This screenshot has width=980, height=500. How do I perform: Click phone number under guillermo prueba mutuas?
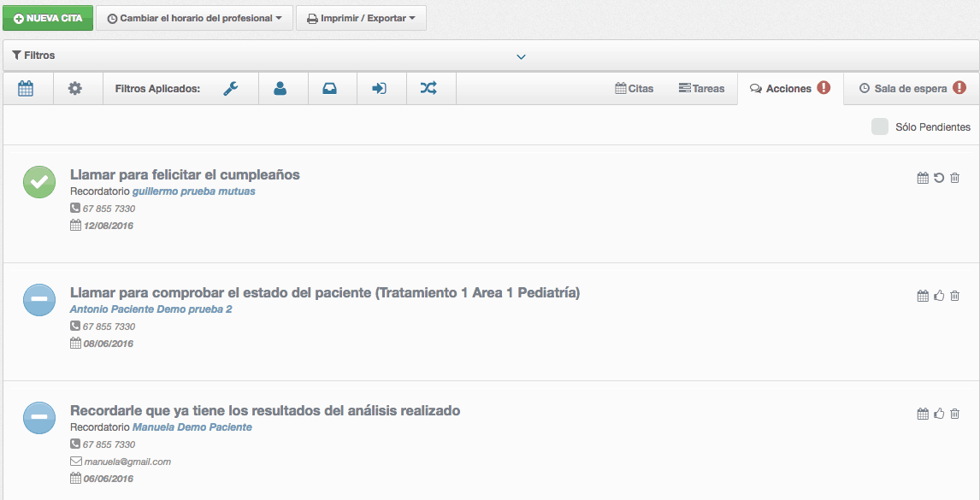point(109,209)
